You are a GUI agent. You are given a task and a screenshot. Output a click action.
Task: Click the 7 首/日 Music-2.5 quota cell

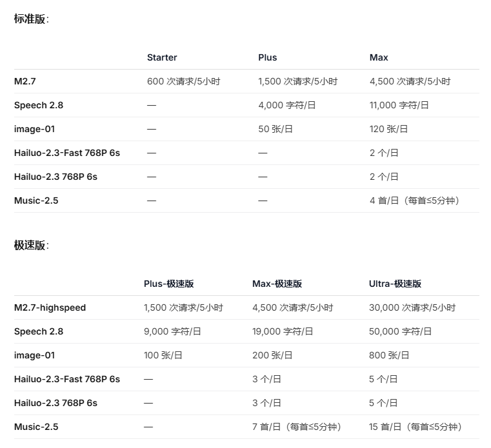[296, 427]
